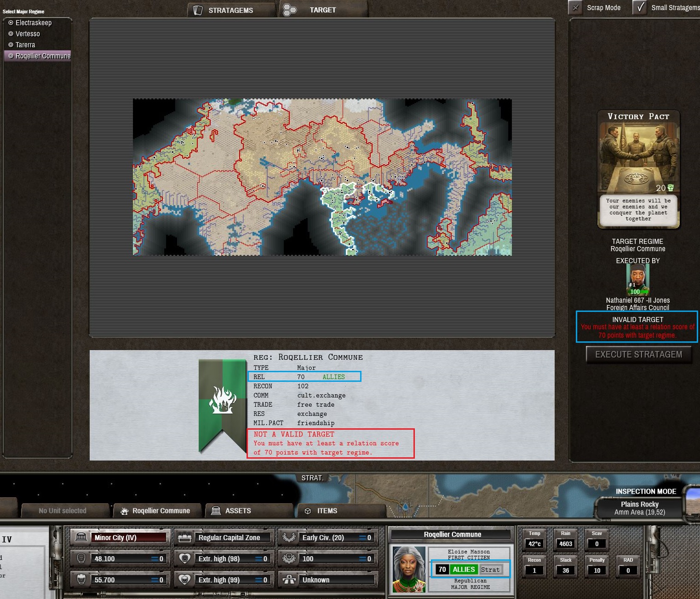Click the terrain thumbnail beside Plains Rocky
700x599 pixels.
[x=692, y=502]
